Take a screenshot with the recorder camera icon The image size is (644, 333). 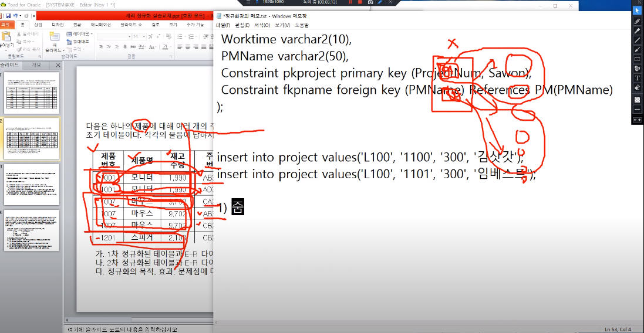370,2
